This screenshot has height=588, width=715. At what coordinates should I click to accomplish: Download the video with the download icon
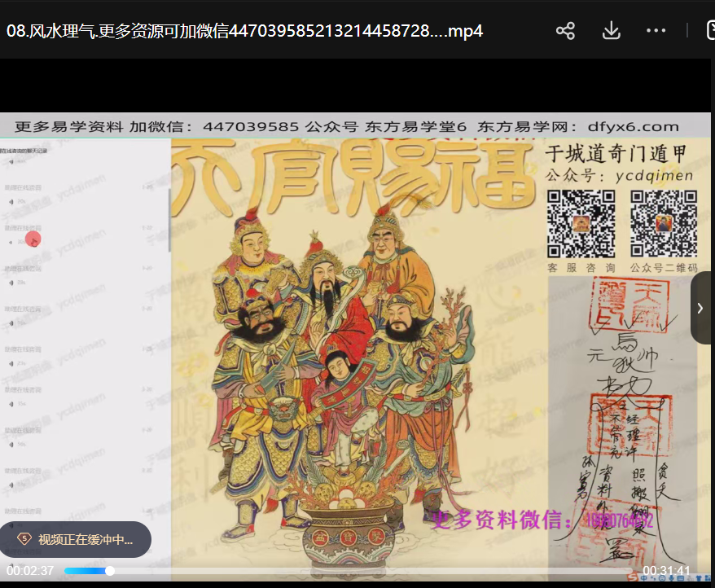(x=611, y=31)
